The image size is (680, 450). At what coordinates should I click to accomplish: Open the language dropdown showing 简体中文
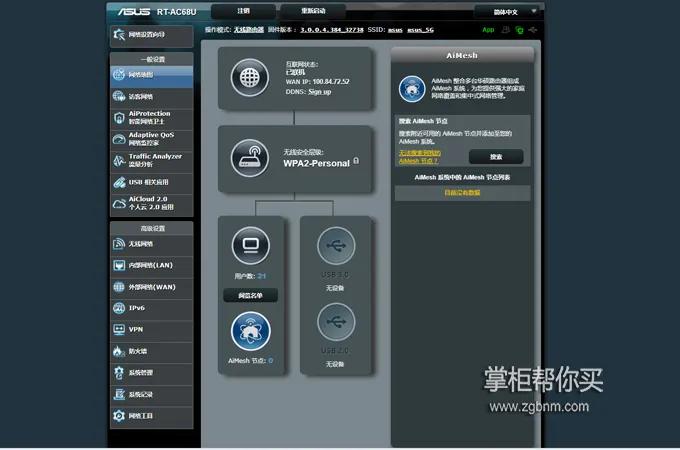(x=507, y=12)
